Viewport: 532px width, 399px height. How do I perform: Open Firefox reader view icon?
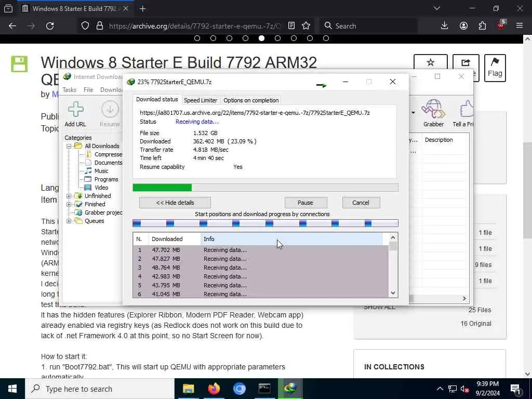[x=291, y=26]
